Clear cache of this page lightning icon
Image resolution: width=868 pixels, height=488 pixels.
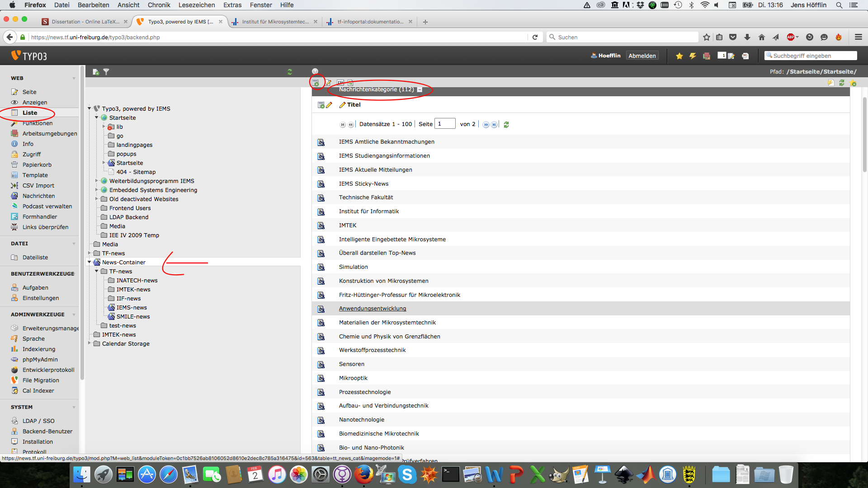(831, 83)
